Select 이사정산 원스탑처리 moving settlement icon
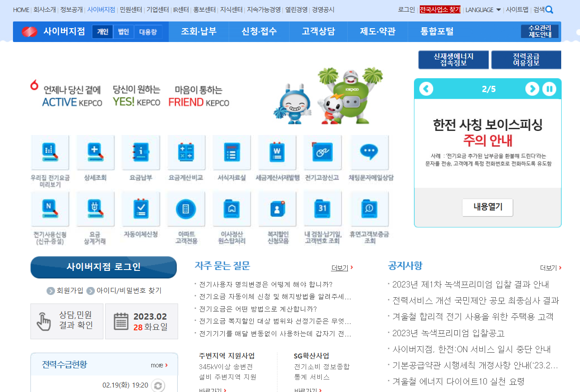Screen dimensions: 580x392 (x=231, y=209)
